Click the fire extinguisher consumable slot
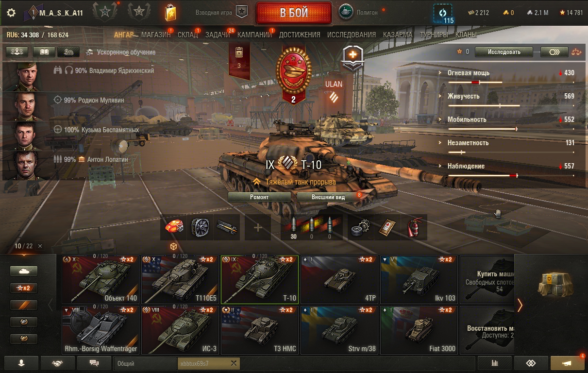 coord(414,227)
